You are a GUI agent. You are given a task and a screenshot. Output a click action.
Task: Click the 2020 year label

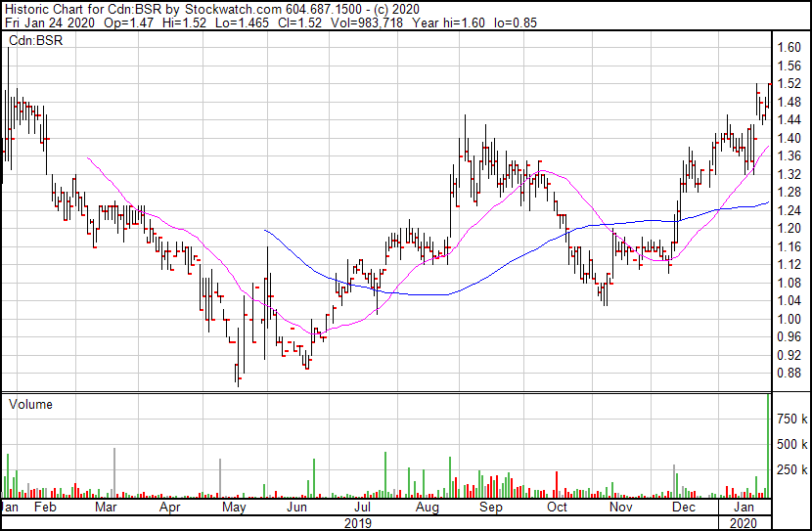[x=744, y=523]
